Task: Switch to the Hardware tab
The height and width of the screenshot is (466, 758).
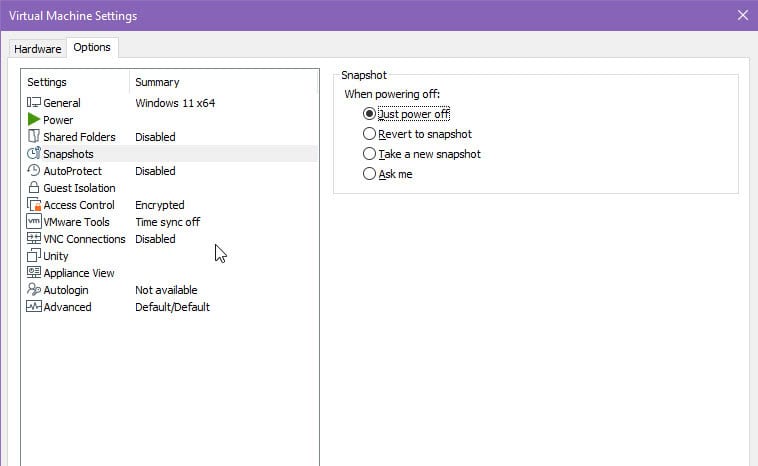Action: 37,49
